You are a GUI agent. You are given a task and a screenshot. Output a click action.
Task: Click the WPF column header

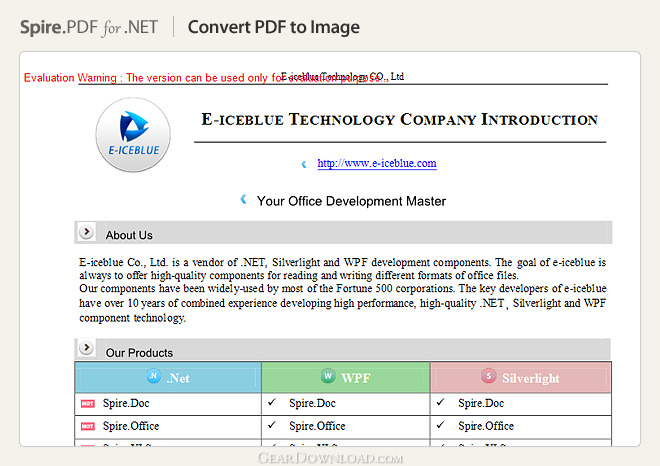point(346,377)
